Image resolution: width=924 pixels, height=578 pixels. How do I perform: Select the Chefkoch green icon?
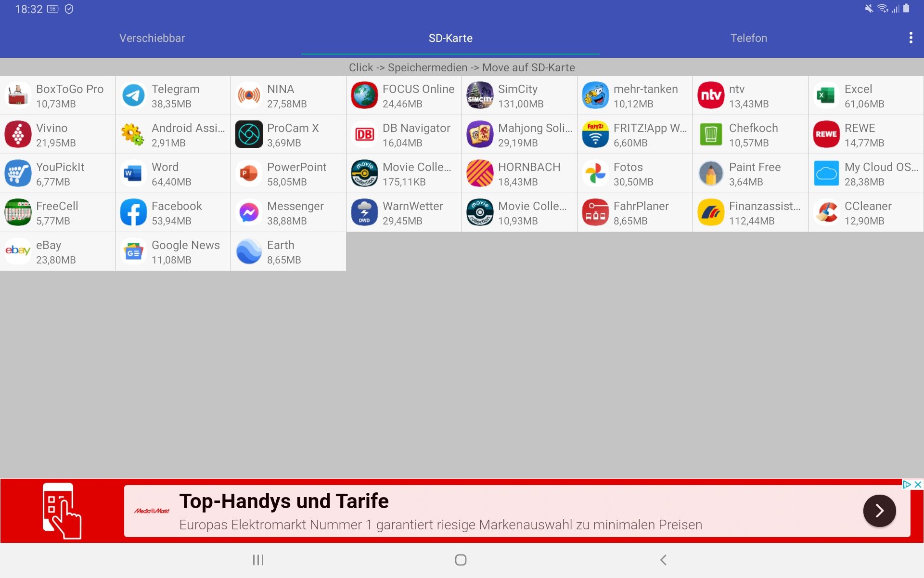pos(711,134)
